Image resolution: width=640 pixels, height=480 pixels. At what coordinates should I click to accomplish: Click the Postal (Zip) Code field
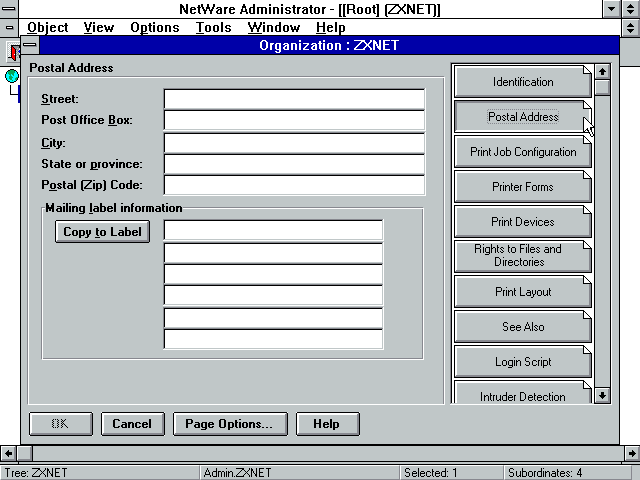tap(294, 185)
